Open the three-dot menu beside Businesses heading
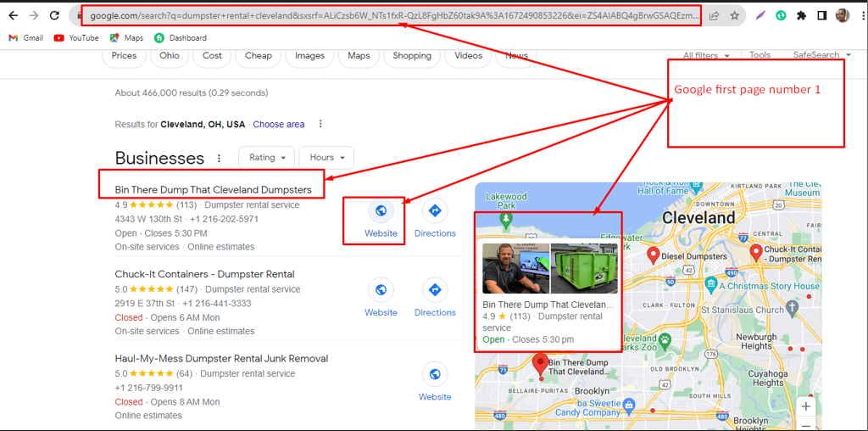The image size is (868, 431). (220, 158)
